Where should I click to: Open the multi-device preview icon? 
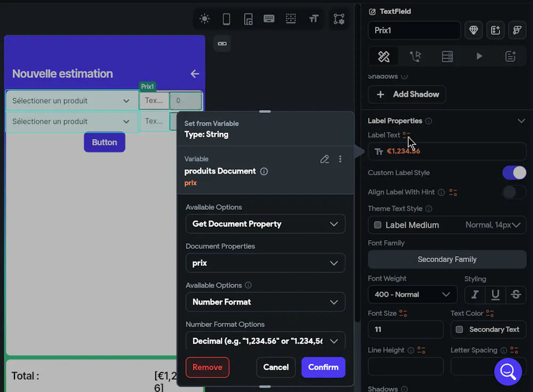tap(248, 19)
